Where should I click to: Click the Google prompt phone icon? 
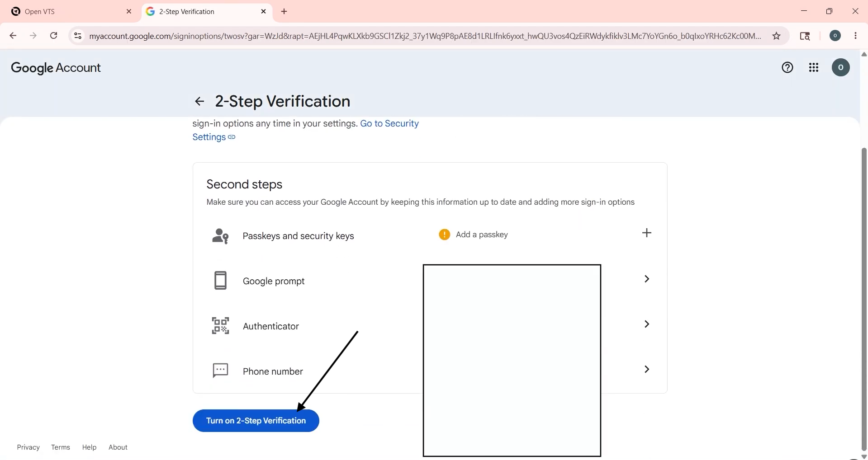pos(221,281)
